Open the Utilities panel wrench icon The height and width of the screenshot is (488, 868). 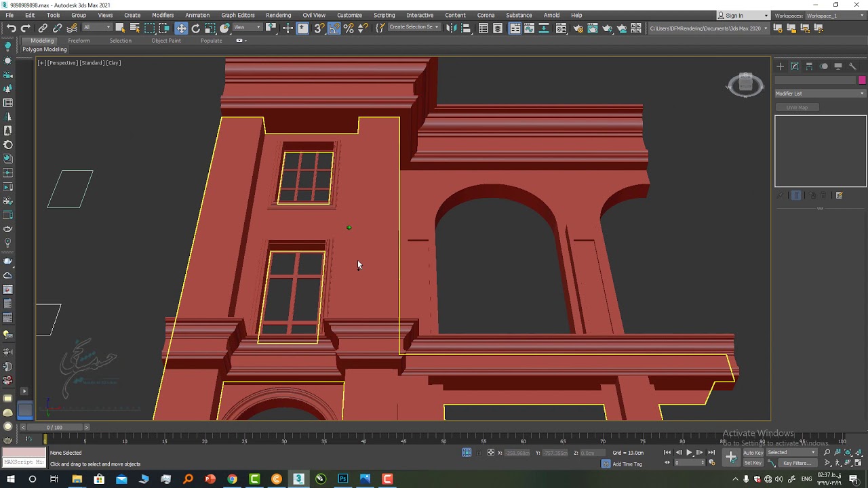tap(852, 66)
